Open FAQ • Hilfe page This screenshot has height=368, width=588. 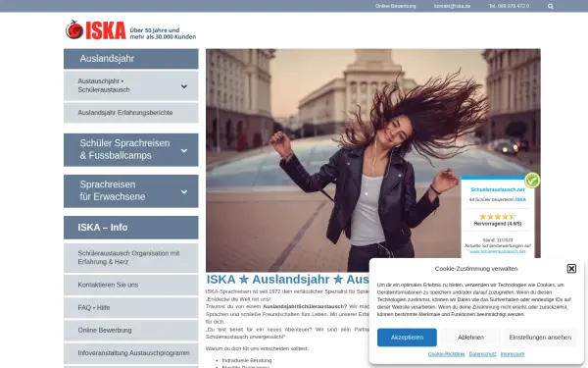coord(131,308)
